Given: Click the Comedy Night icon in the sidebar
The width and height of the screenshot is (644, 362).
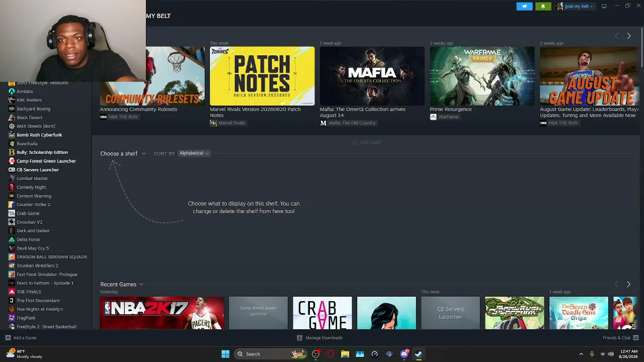Looking at the screenshot, I should coord(12,187).
